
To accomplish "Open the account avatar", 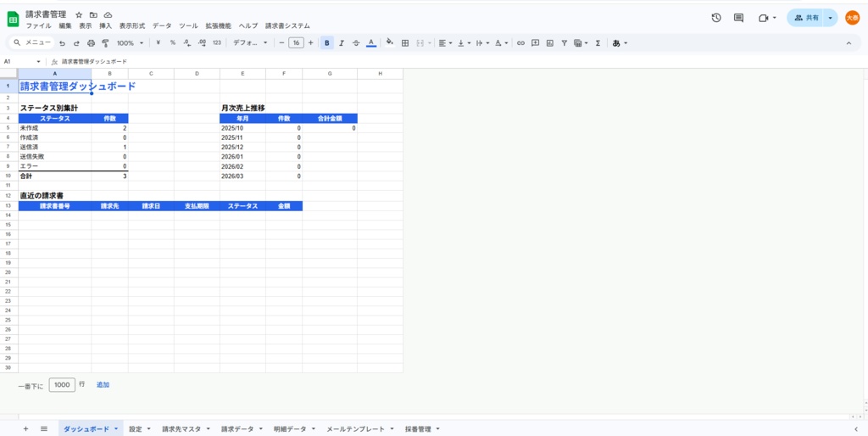I will (853, 18).
